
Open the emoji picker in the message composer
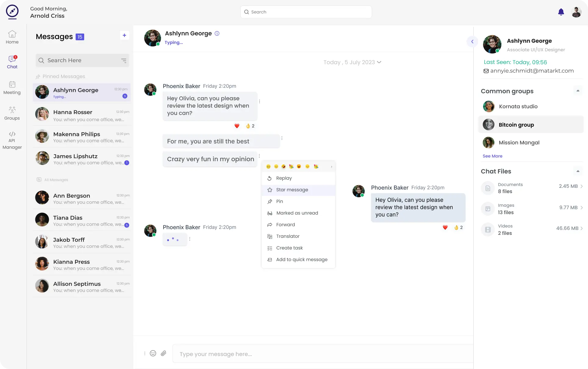tap(153, 353)
